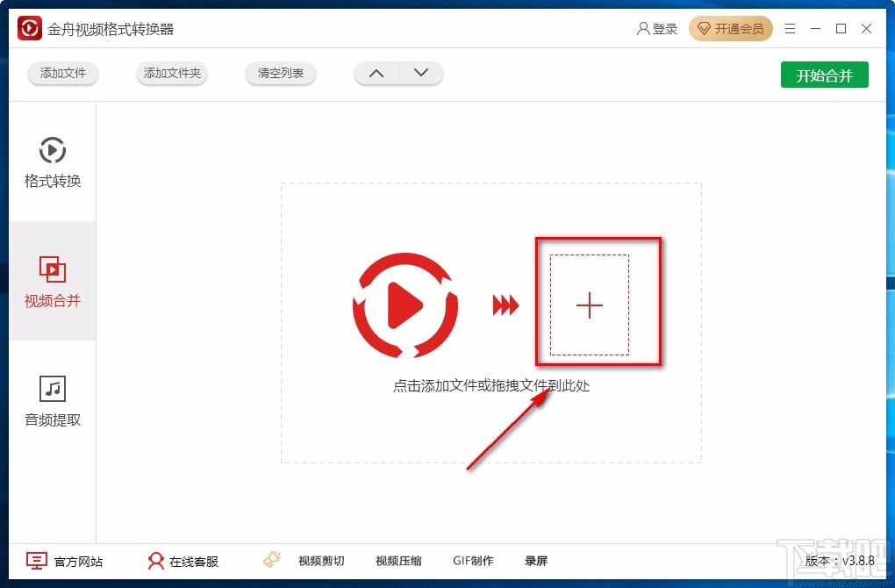Click the up chevron to move item up
Image resolution: width=895 pixels, height=588 pixels.
pyautogui.click(x=376, y=74)
